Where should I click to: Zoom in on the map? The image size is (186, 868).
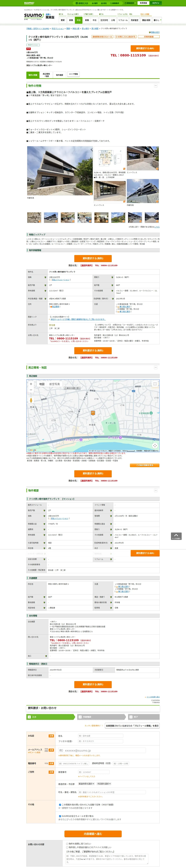(31, 384)
